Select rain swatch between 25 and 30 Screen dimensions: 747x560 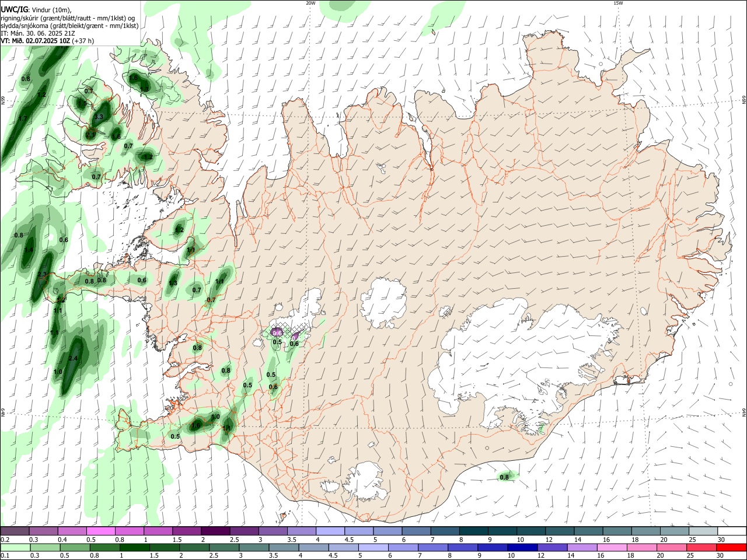point(702,548)
